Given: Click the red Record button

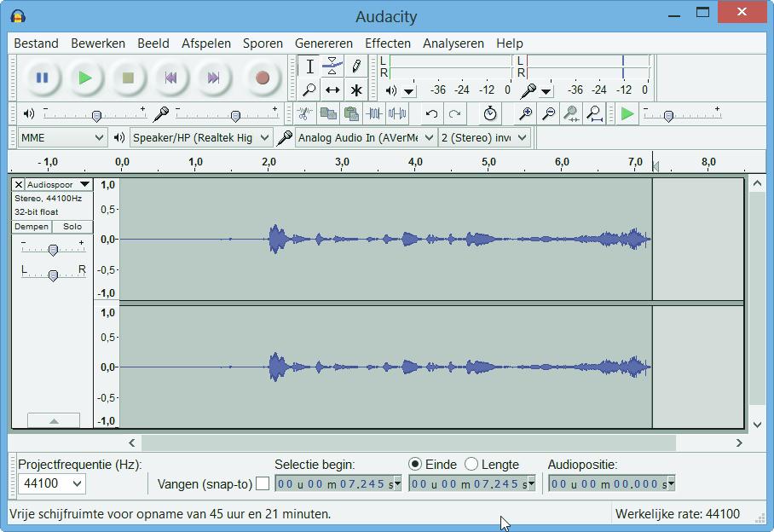Looking at the screenshot, I should pyautogui.click(x=262, y=78).
